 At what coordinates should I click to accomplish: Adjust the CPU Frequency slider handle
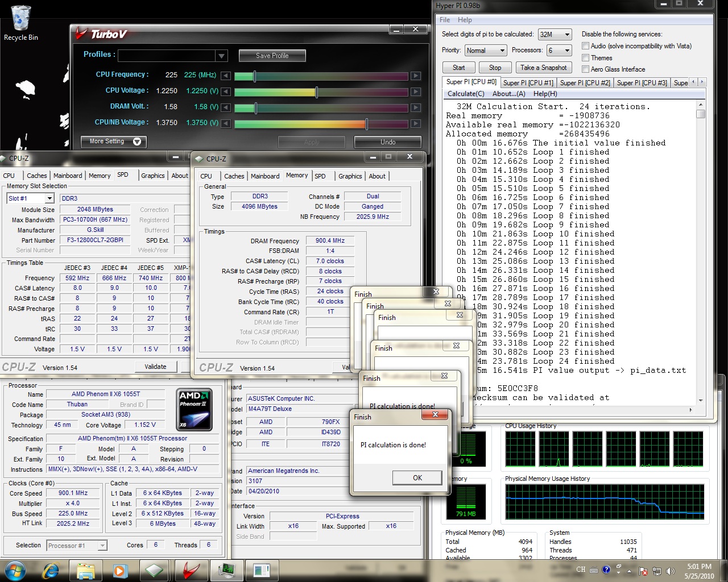[254, 76]
